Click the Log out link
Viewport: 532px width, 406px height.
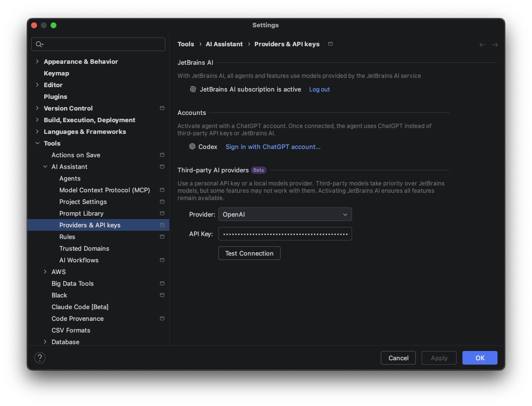tap(319, 90)
